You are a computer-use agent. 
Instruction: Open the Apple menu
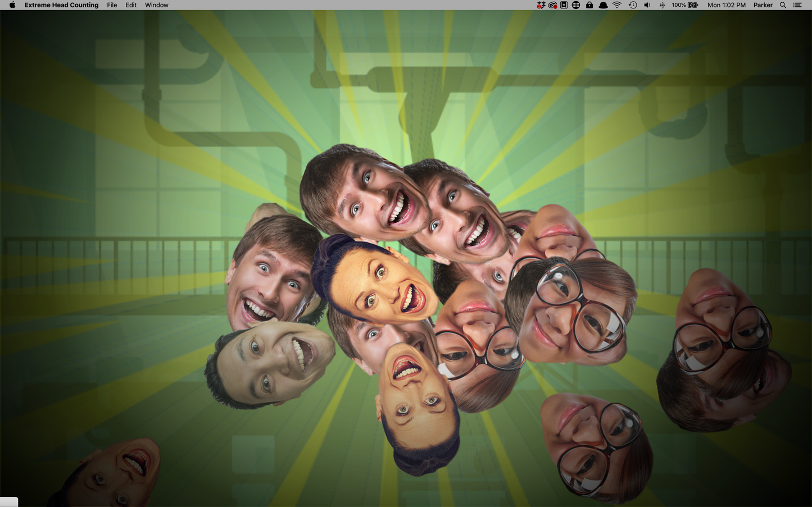pos(12,5)
